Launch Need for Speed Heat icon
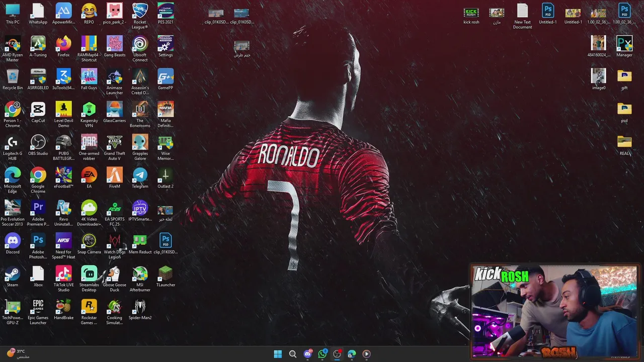The image size is (644, 362). (x=63, y=246)
